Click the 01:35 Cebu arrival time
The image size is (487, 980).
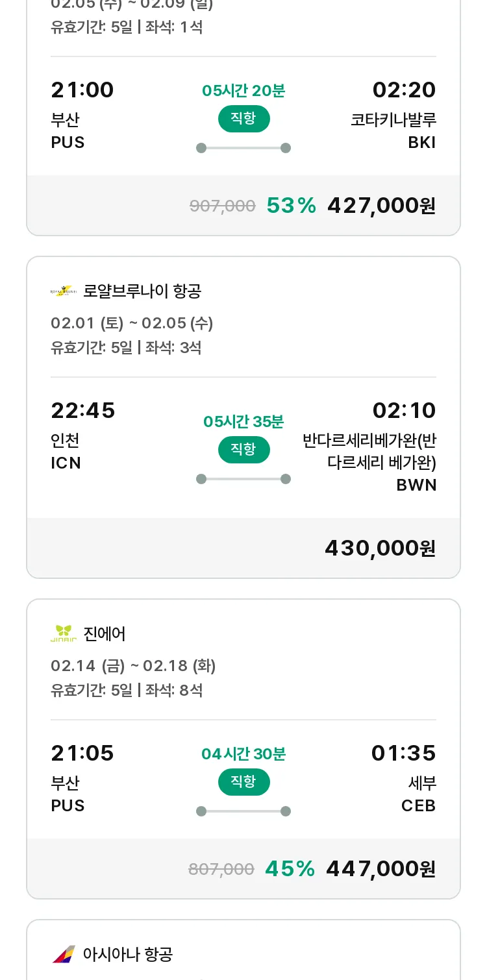[x=403, y=753]
